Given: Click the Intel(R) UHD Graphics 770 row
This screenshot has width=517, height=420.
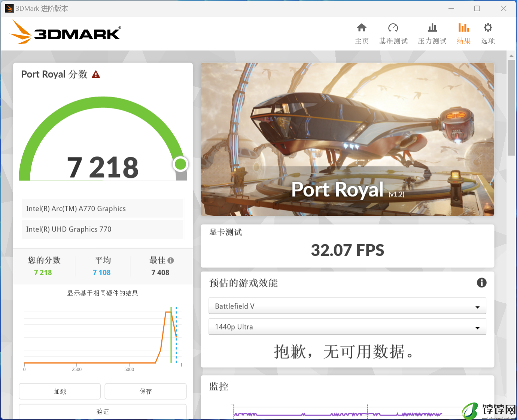Looking at the screenshot, I should coord(103,229).
